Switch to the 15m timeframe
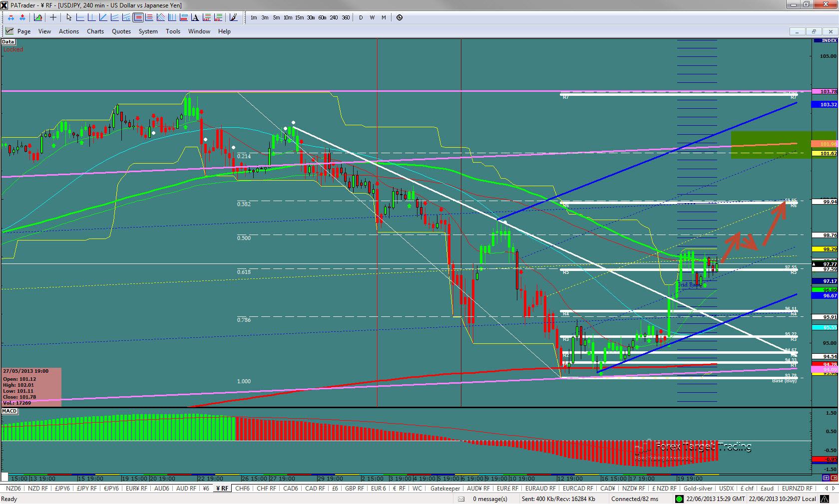The image size is (839, 504). click(299, 17)
